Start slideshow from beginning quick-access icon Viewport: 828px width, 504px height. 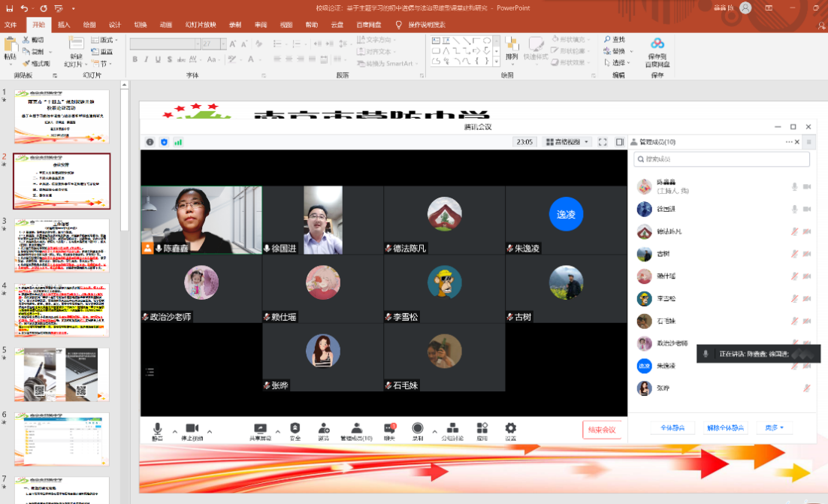tap(59, 8)
